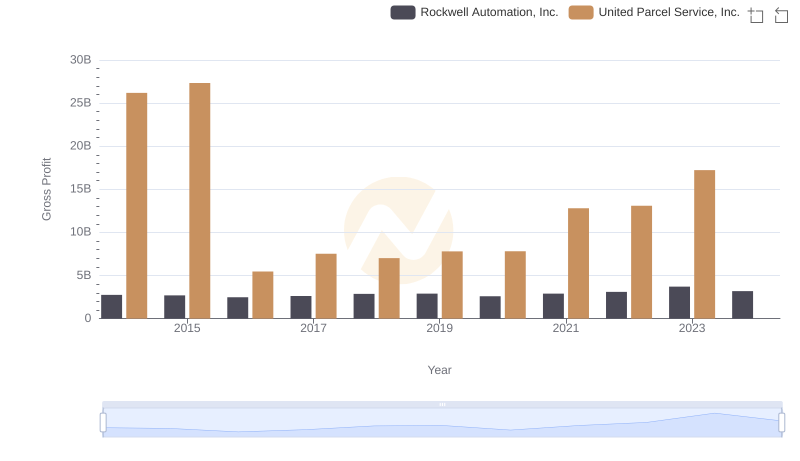This screenshot has width=800, height=461.
Task: Click the 2023 x-axis label
Action: click(x=692, y=328)
